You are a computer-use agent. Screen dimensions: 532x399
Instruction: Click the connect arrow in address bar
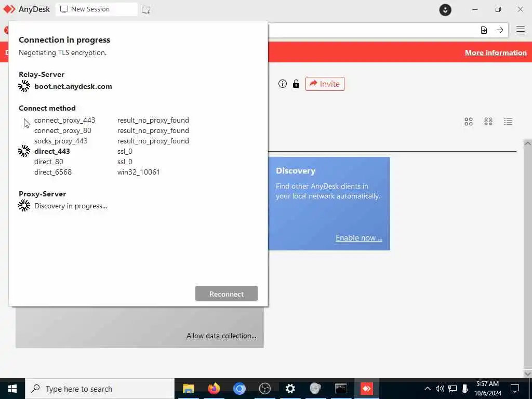pos(500,30)
